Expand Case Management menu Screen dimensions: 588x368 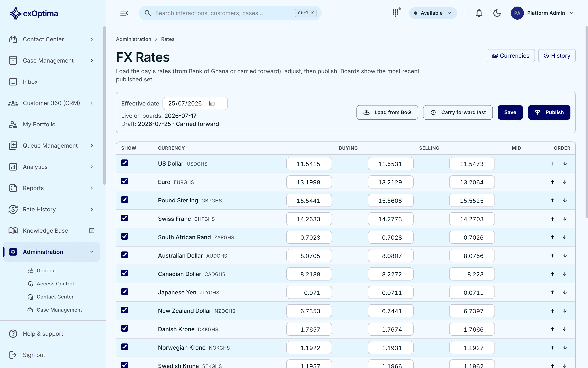coord(51,60)
